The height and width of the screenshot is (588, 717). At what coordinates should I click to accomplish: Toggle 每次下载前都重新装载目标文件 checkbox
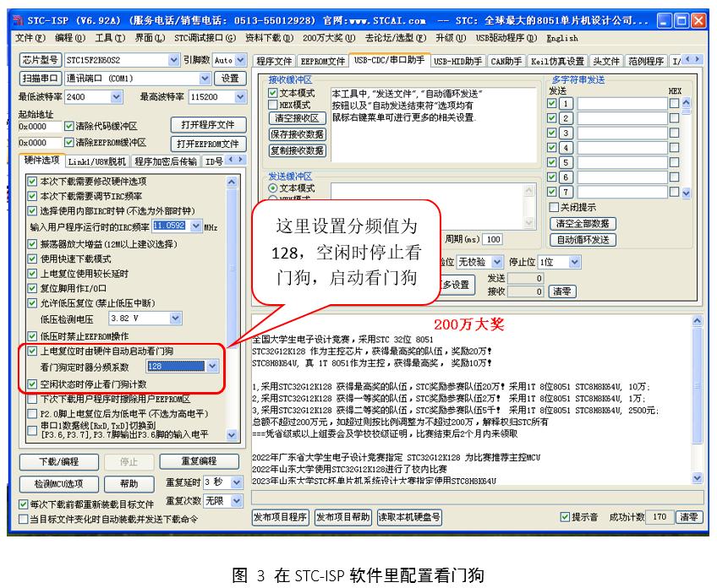point(24,504)
